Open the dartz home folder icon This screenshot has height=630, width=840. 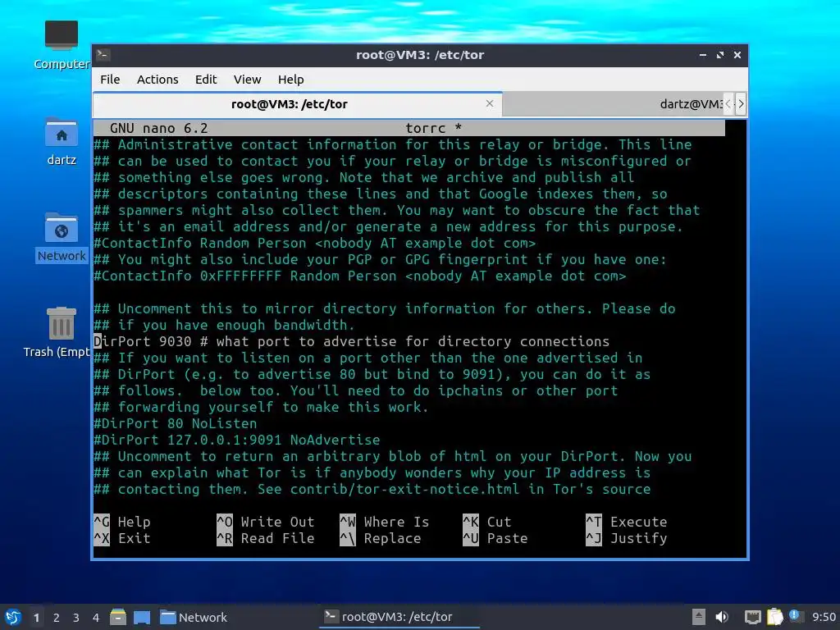pyautogui.click(x=61, y=141)
